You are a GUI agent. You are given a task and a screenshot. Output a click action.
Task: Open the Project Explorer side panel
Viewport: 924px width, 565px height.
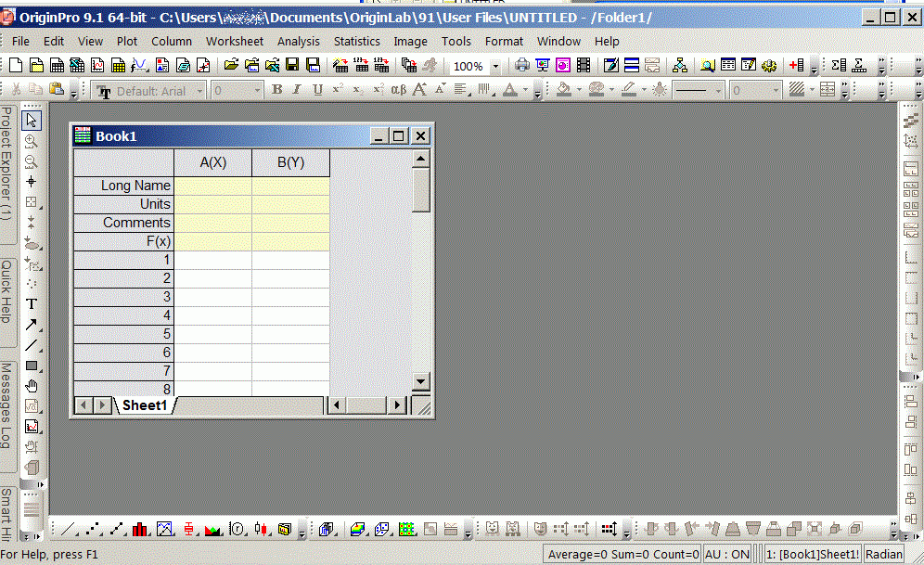coord(6,163)
